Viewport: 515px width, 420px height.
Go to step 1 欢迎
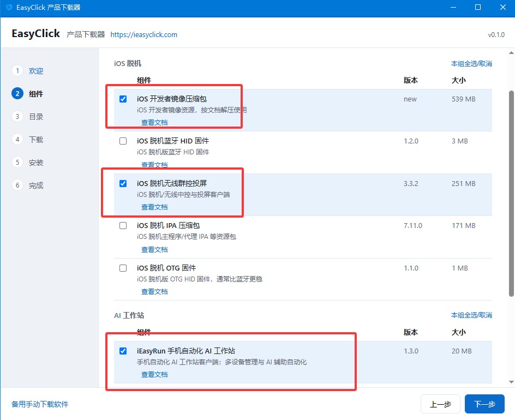(28, 70)
